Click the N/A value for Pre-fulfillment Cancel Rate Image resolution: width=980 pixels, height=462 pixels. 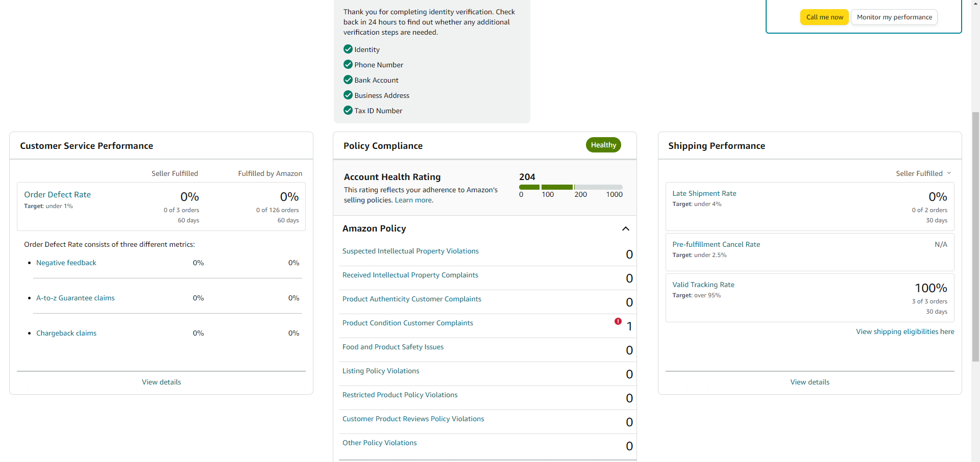[x=941, y=244]
